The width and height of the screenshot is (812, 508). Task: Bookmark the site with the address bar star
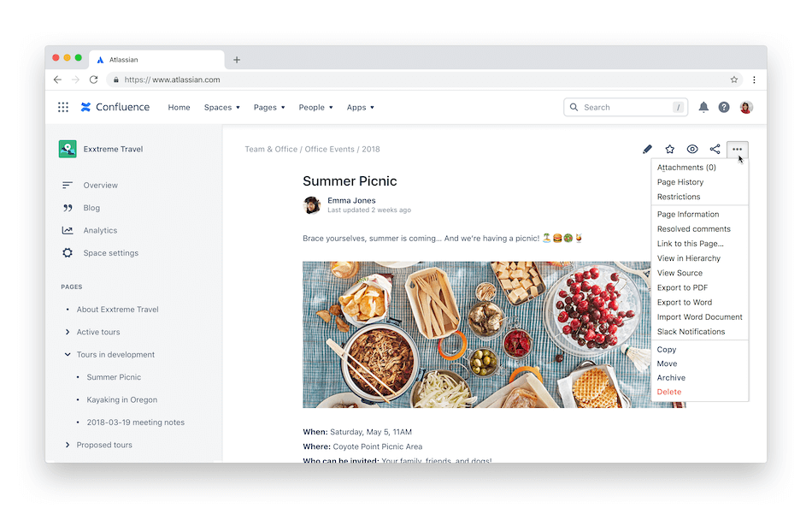point(734,80)
